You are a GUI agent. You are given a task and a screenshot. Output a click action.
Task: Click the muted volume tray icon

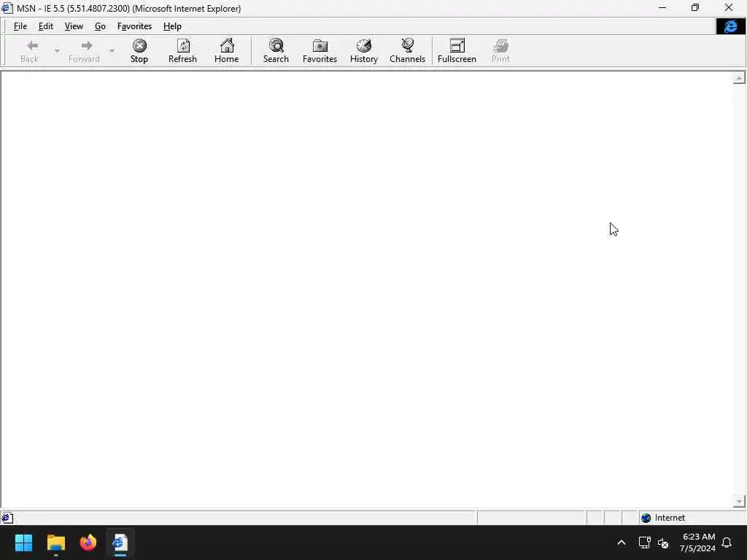click(x=662, y=542)
